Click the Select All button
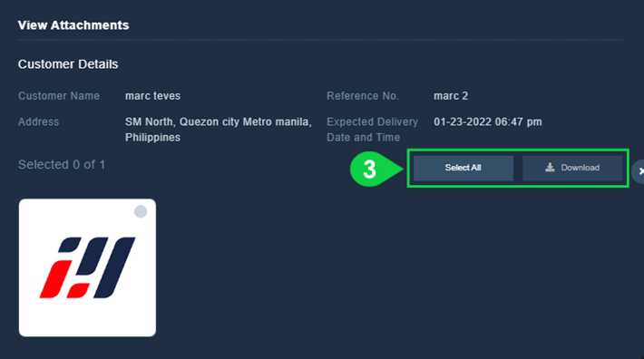The width and height of the screenshot is (644, 359). coord(463,168)
